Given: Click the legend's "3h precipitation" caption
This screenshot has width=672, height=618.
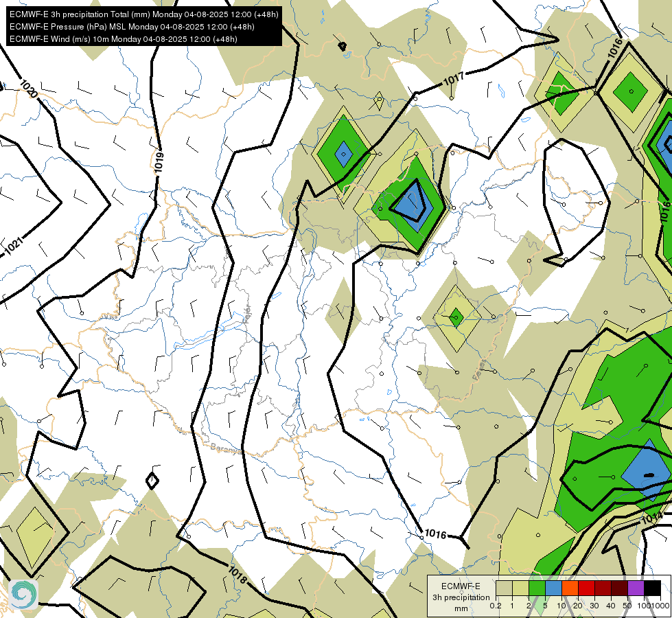Looking at the screenshot, I should click(461, 597).
